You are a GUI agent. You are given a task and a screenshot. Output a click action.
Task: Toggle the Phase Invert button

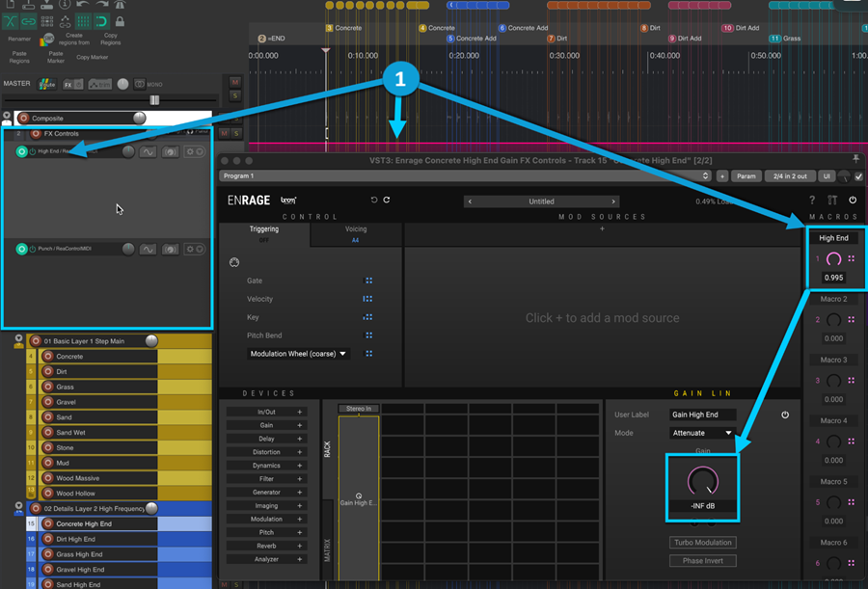[x=702, y=561]
